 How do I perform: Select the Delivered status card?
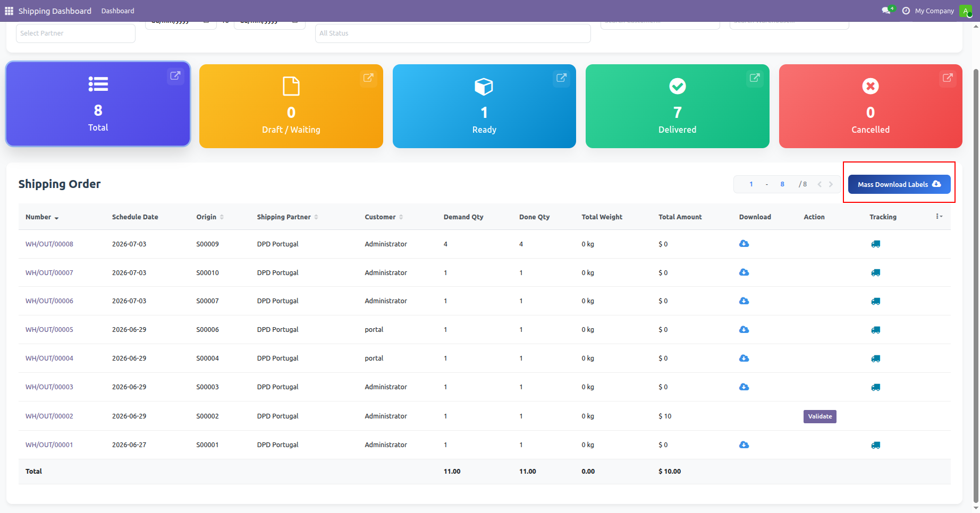(x=677, y=106)
